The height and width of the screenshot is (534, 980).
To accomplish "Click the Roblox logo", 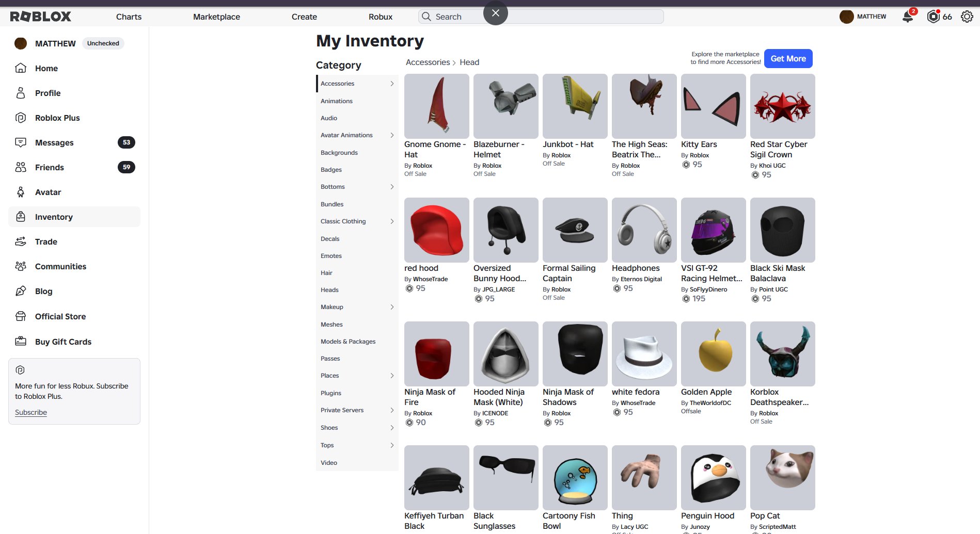I will click(41, 17).
